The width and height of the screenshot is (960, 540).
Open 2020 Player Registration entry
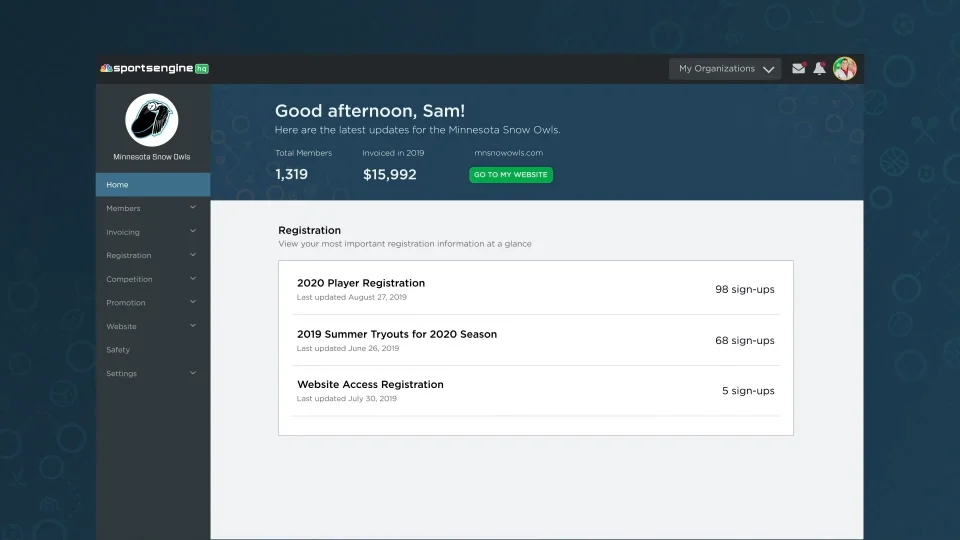click(x=361, y=284)
